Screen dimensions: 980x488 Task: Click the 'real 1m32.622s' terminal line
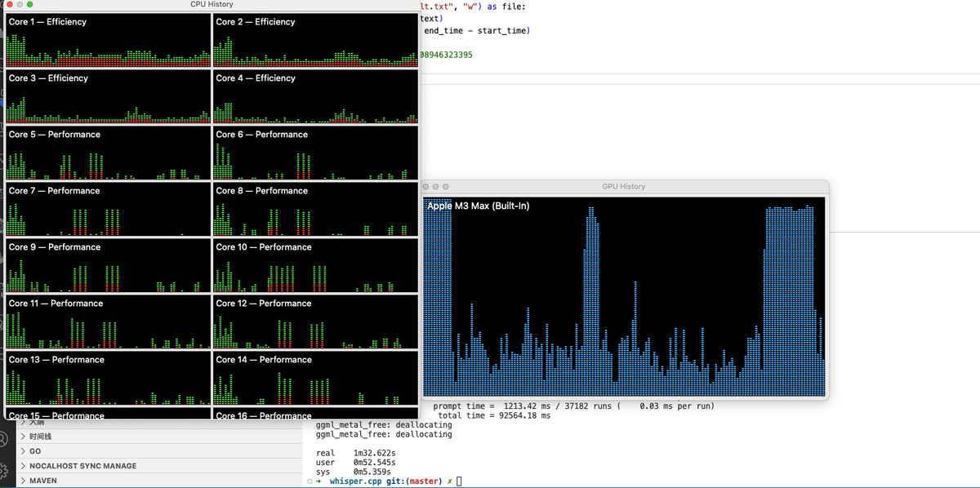point(355,452)
